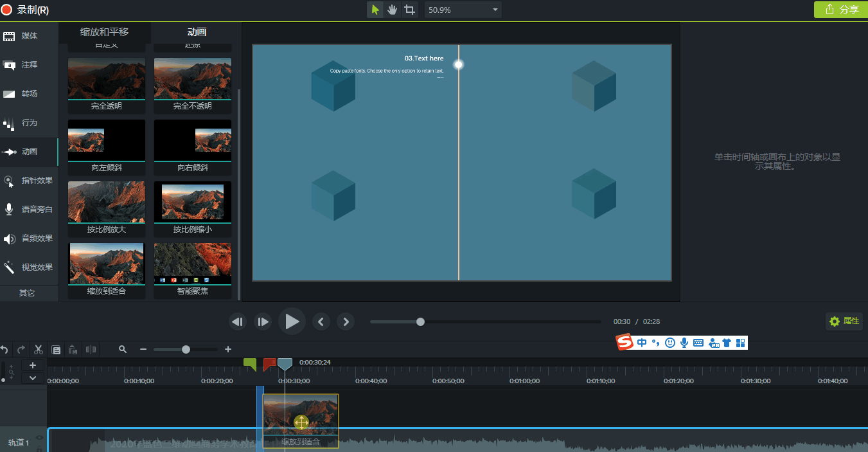Open the 语音旁白 voice narration panel
This screenshot has height=452, width=868.
tap(29, 210)
